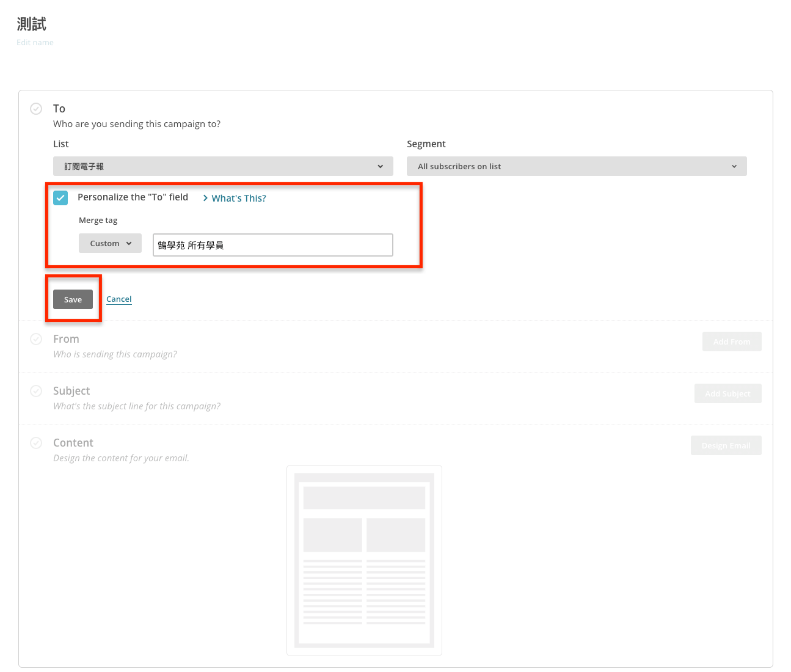The width and height of the screenshot is (791, 672).
Task: Click the From section checkmark circle icon
Action: (x=36, y=339)
